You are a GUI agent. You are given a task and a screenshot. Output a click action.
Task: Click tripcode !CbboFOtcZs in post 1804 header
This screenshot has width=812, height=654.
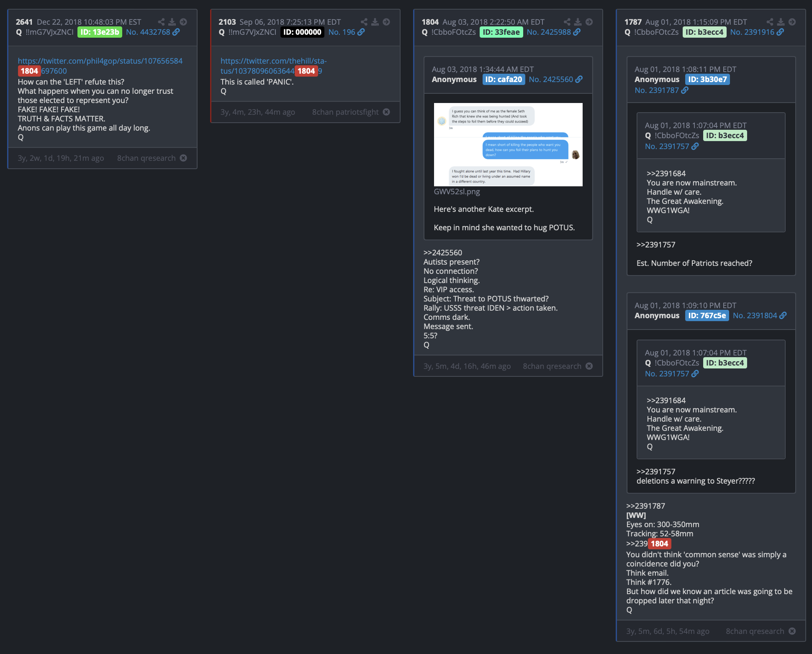click(453, 32)
